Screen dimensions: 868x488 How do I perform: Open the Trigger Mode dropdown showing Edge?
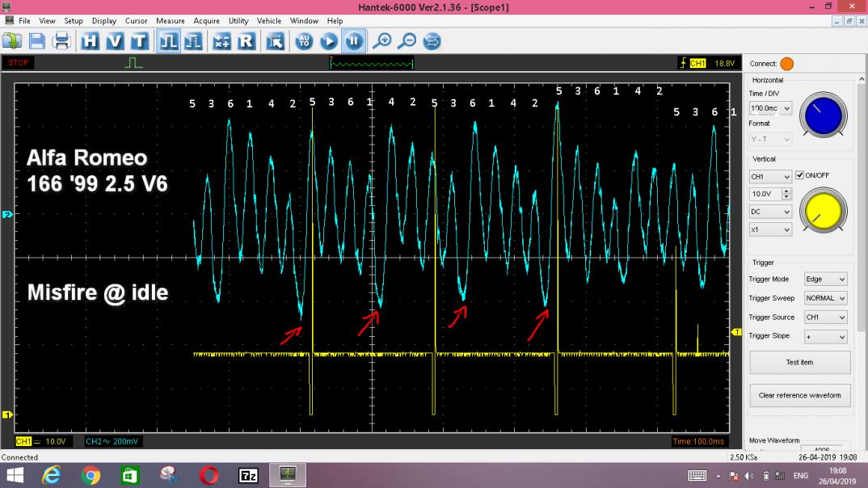(824, 280)
